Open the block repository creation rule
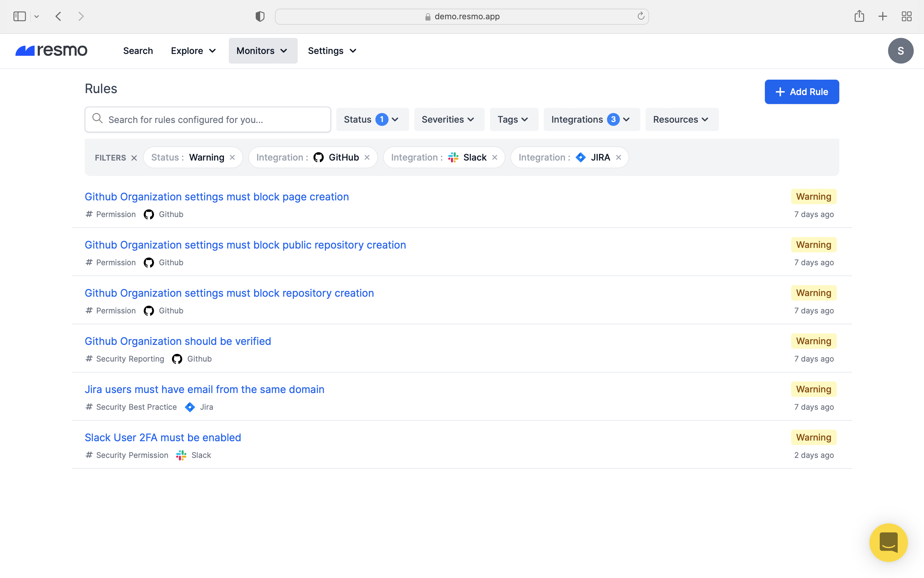924x578 pixels. click(229, 293)
